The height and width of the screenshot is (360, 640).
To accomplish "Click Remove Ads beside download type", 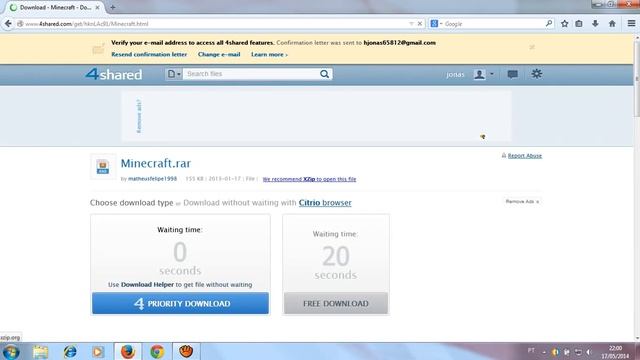I will pyautogui.click(x=522, y=202).
